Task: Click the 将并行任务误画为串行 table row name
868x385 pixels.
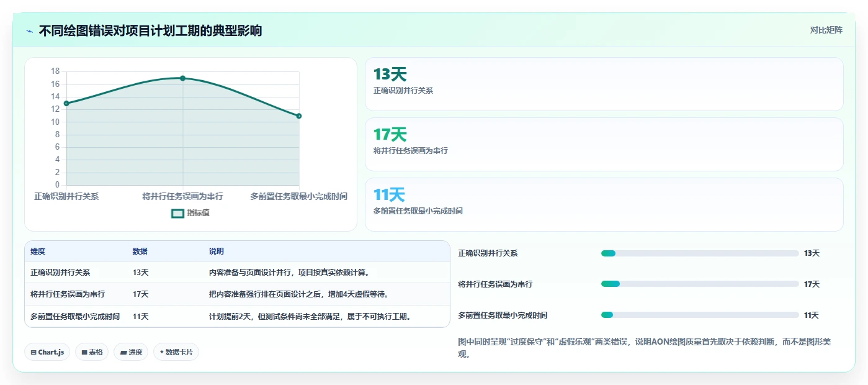Action: [68, 294]
